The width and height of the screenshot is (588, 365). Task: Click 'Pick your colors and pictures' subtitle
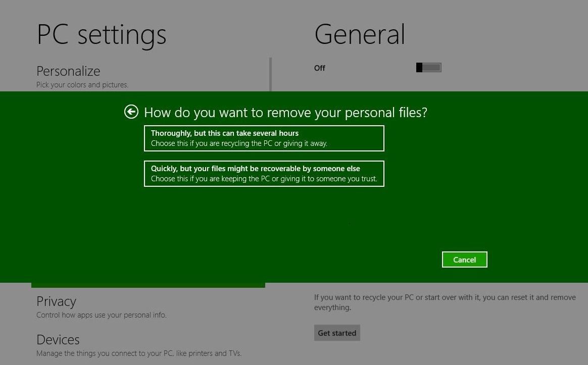tap(82, 85)
